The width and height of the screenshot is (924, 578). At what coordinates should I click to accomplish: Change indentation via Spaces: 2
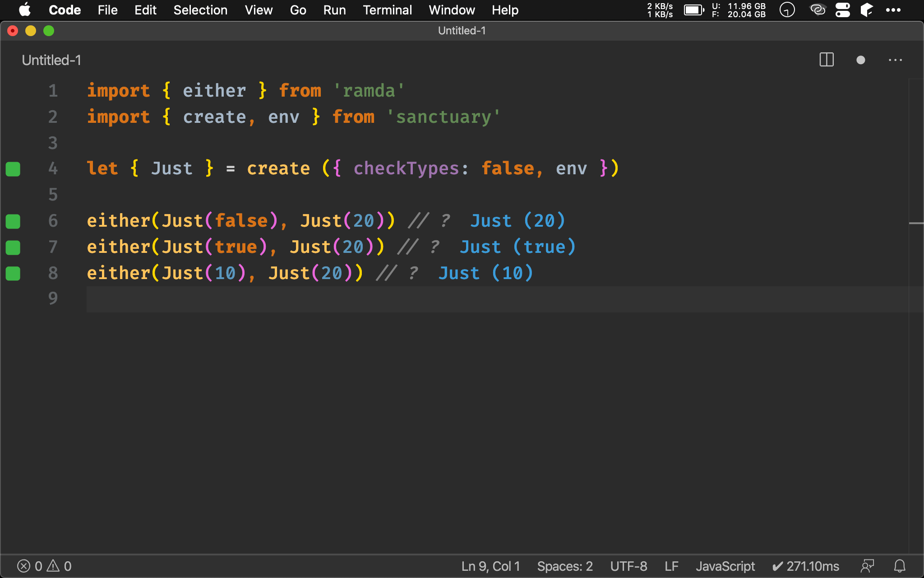tap(565, 566)
